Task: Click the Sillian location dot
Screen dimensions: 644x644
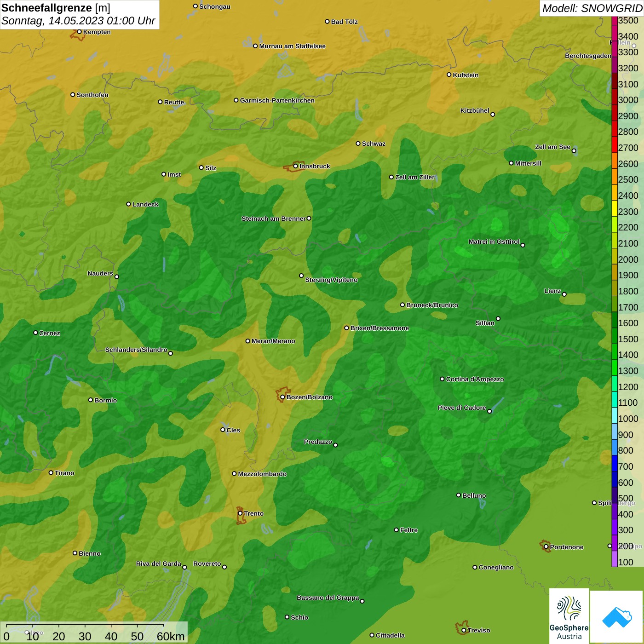Action: 498,318
